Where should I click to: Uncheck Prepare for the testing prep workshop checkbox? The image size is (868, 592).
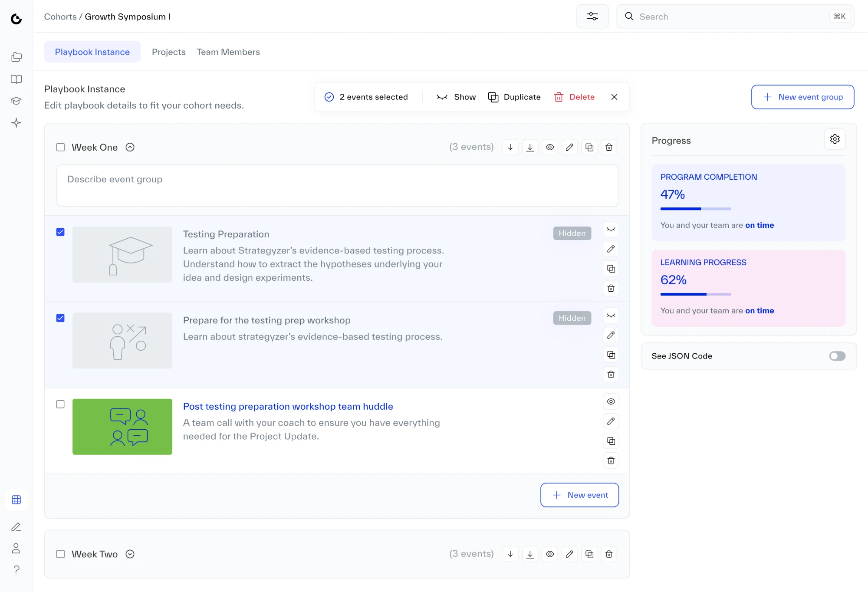pyautogui.click(x=60, y=318)
